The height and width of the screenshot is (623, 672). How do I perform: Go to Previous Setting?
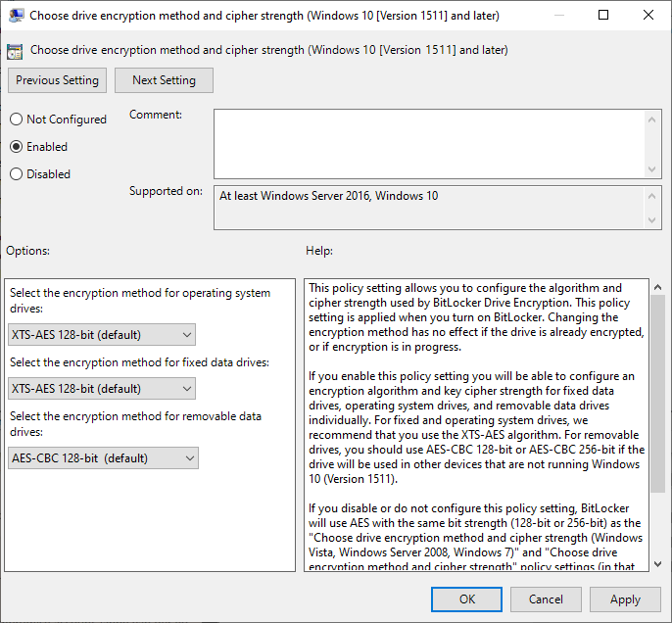(57, 80)
